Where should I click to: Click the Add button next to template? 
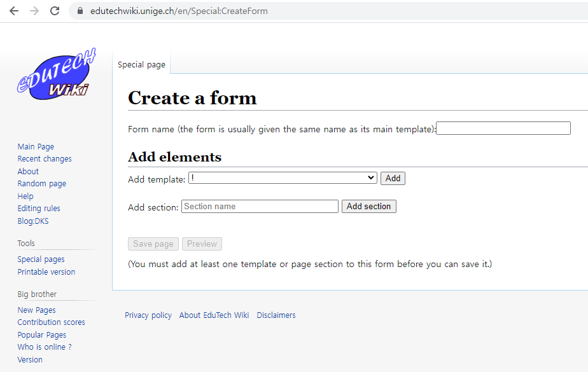(x=393, y=178)
